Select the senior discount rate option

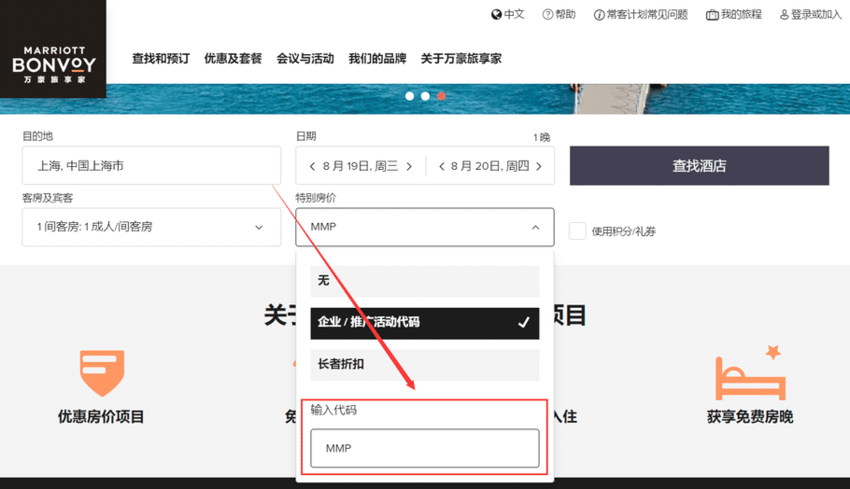pos(425,365)
